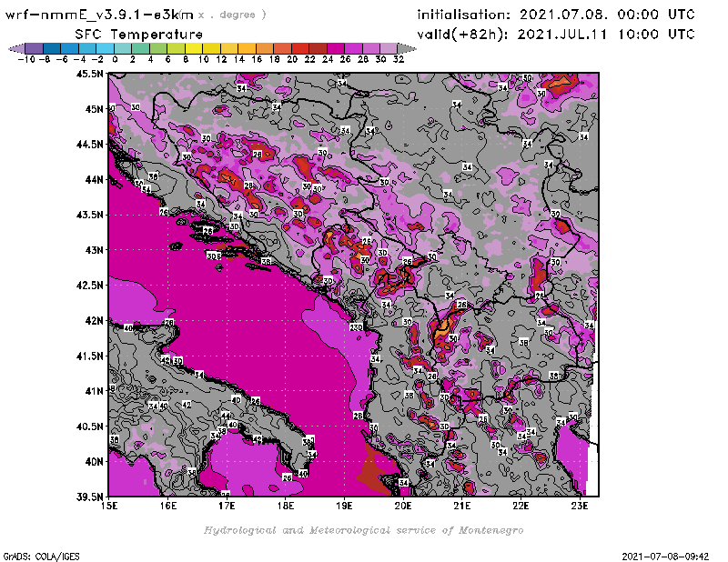Click the 45N latitude axis label
Viewport: 728px width, 562px height.
coord(94,108)
